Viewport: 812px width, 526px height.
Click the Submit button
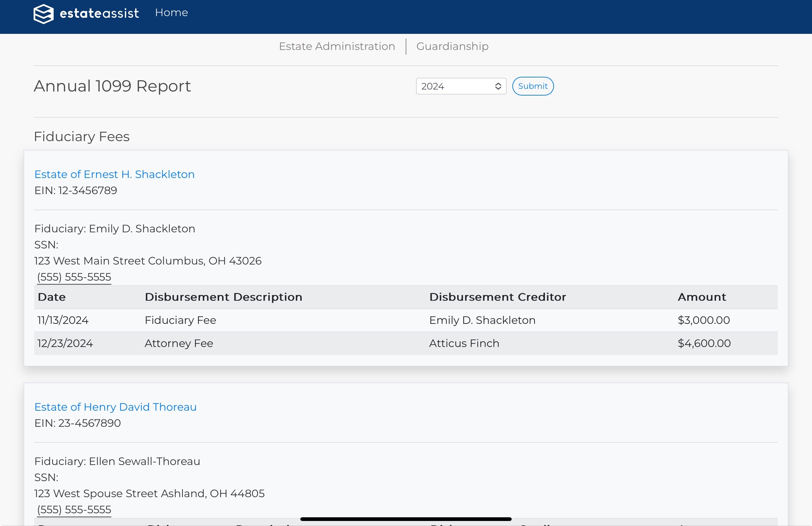(532, 86)
